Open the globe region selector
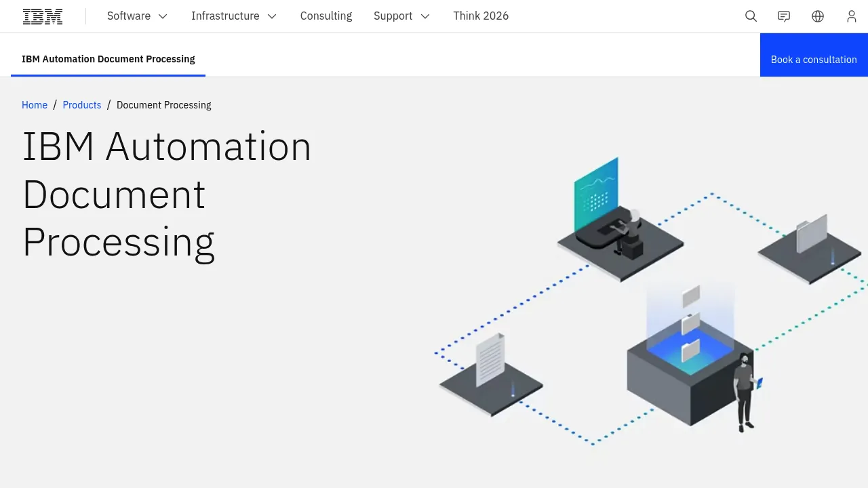The height and width of the screenshot is (488, 868). point(818,16)
